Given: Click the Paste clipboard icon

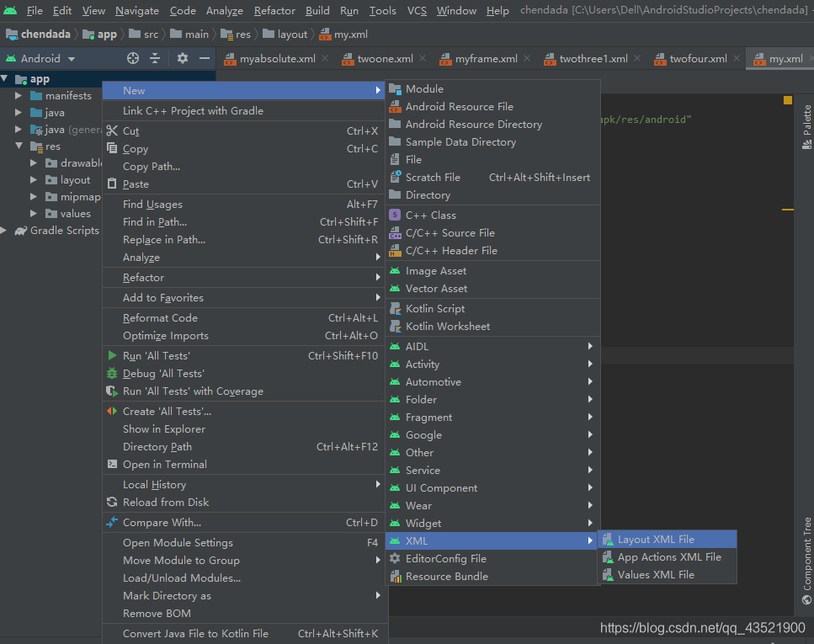Looking at the screenshot, I should tap(112, 184).
